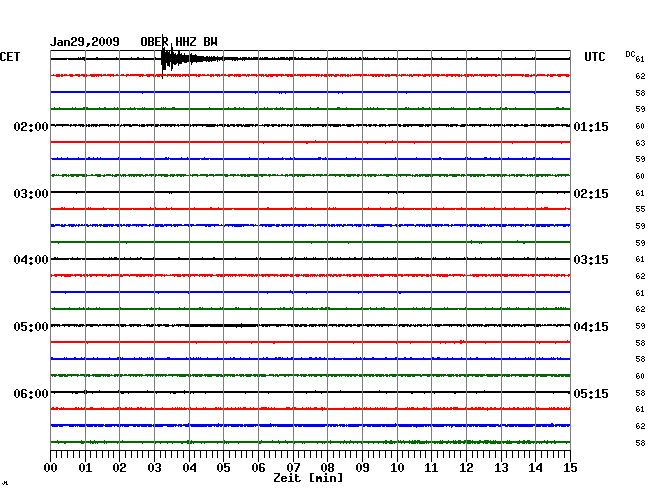This screenshot has width=650, height=494.
Task: Click the 13 minute axis label
Action: pos(501,468)
